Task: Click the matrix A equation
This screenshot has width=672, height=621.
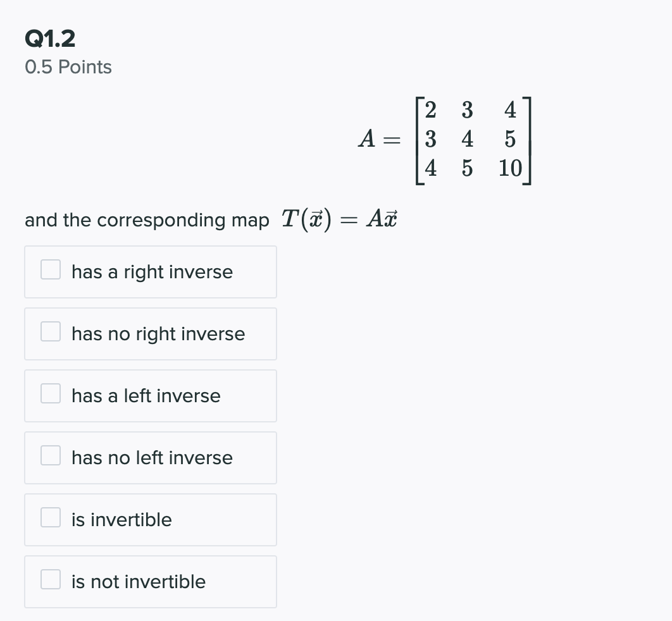Action: (x=443, y=140)
